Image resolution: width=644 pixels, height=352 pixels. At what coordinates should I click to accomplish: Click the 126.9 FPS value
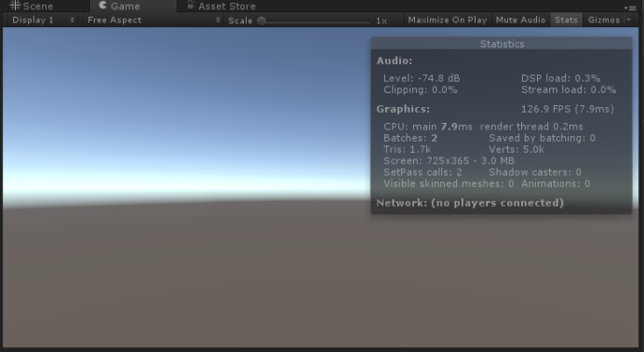(567, 109)
